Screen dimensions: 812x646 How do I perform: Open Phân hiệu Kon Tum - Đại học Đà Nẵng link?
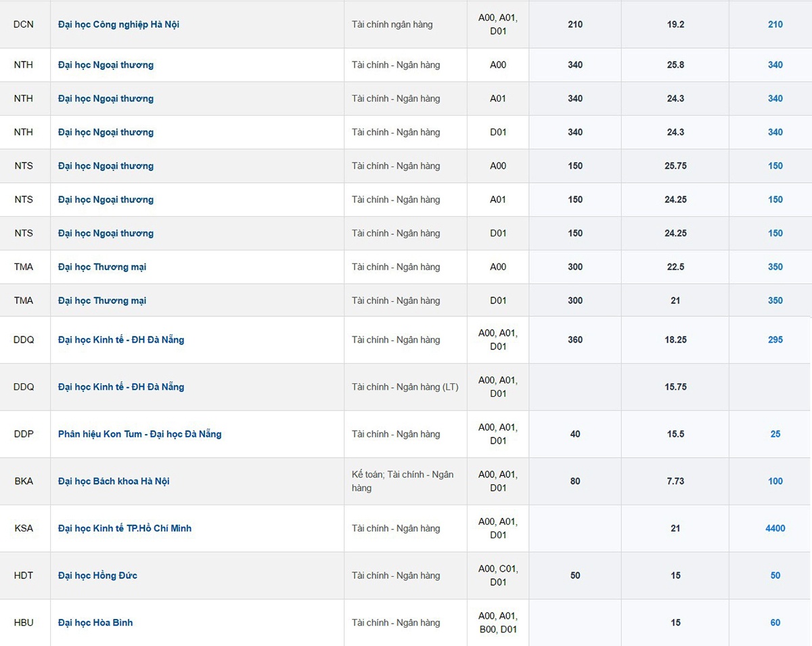coord(139,434)
